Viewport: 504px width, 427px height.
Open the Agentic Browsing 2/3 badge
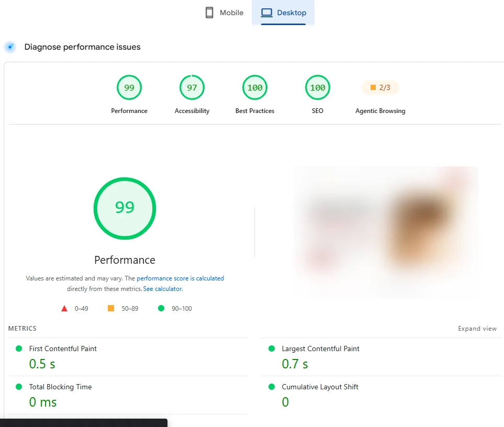(380, 87)
